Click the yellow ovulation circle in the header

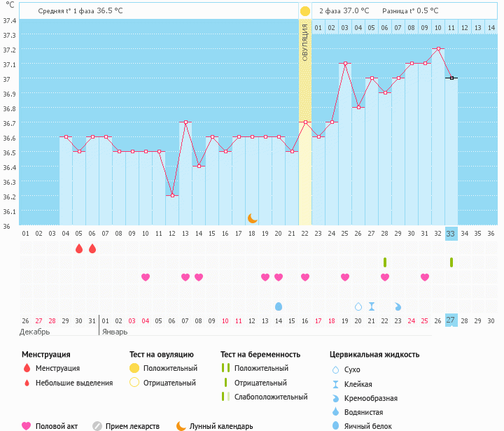click(305, 11)
